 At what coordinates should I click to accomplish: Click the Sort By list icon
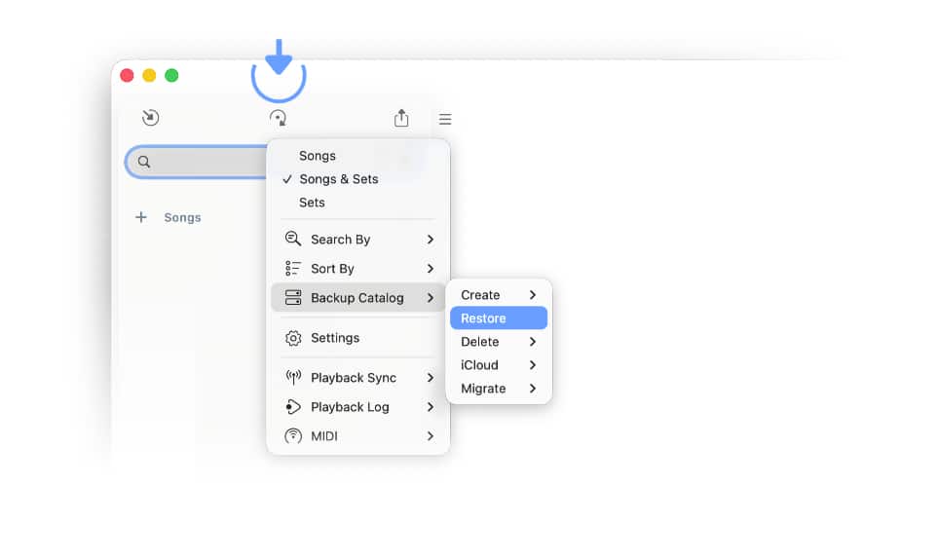pyautogui.click(x=292, y=268)
